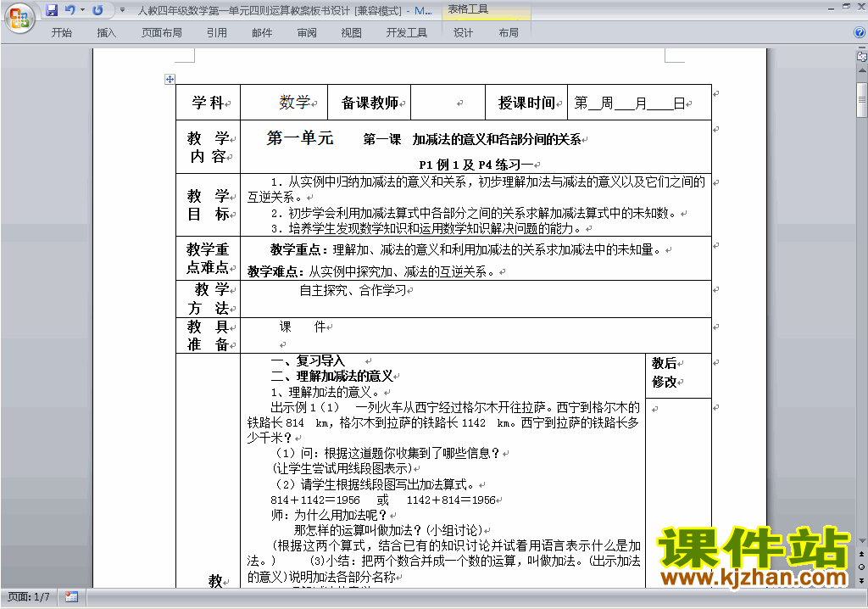Open the 页面布局 tab
The height and width of the screenshot is (609, 868).
click(161, 33)
